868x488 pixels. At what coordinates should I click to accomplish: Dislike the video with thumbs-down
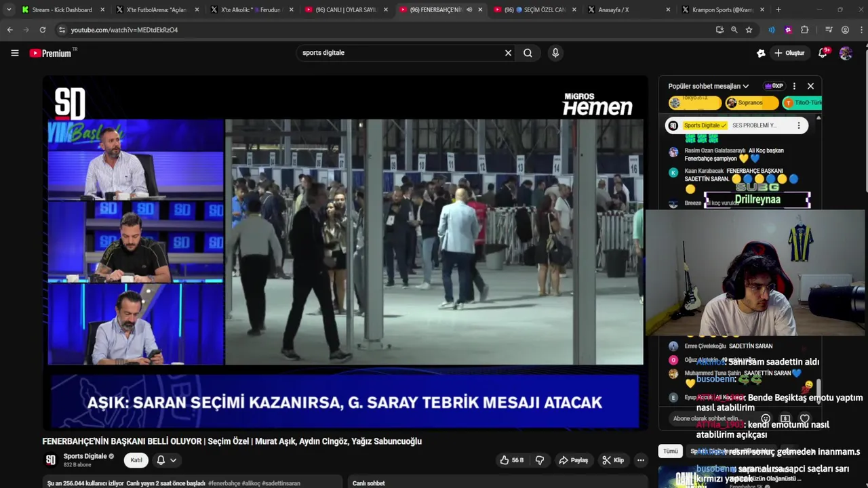(540, 460)
